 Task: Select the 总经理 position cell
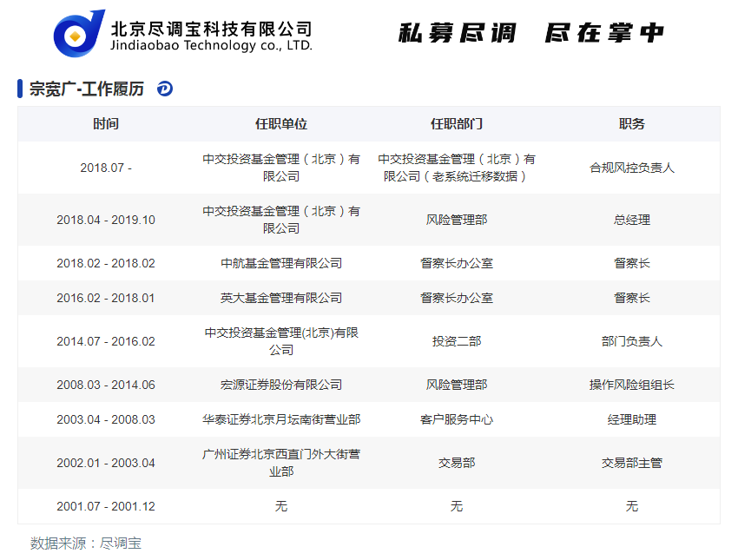click(632, 220)
